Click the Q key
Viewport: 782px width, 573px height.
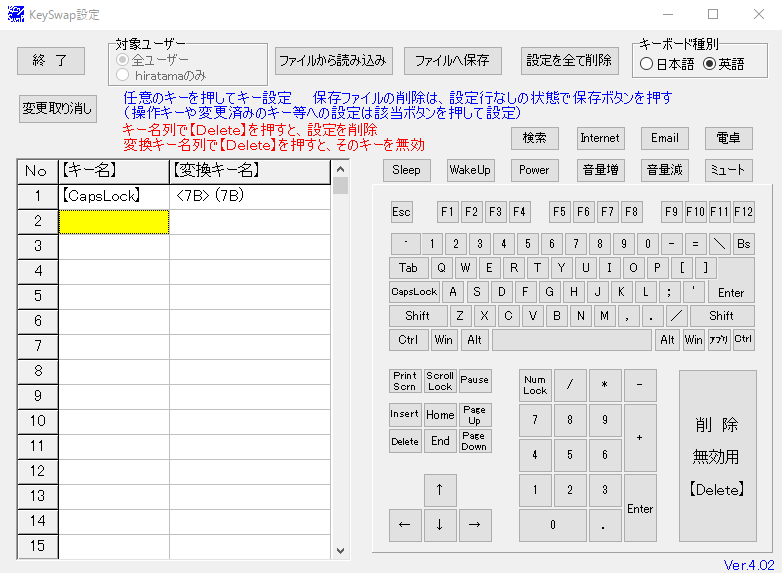point(441,268)
